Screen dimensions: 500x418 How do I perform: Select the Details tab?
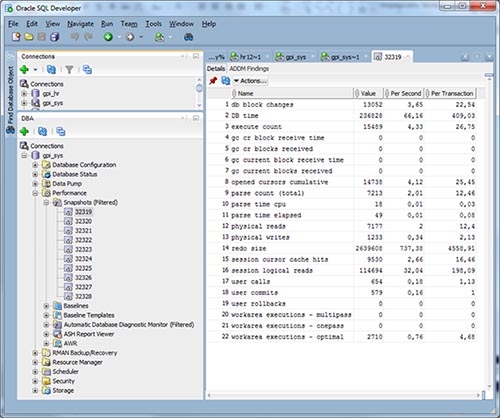pyautogui.click(x=216, y=69)
